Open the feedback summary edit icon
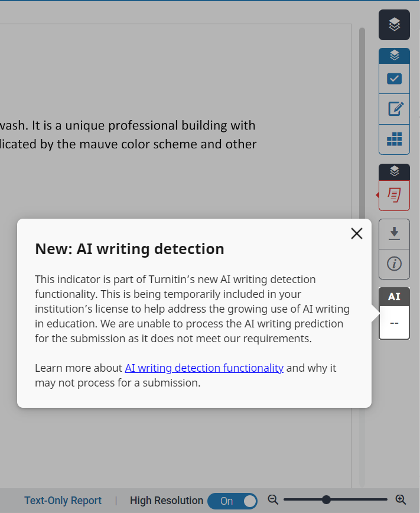Image resolution: width=420 pixels, height=513 pixels. [394, 109]
